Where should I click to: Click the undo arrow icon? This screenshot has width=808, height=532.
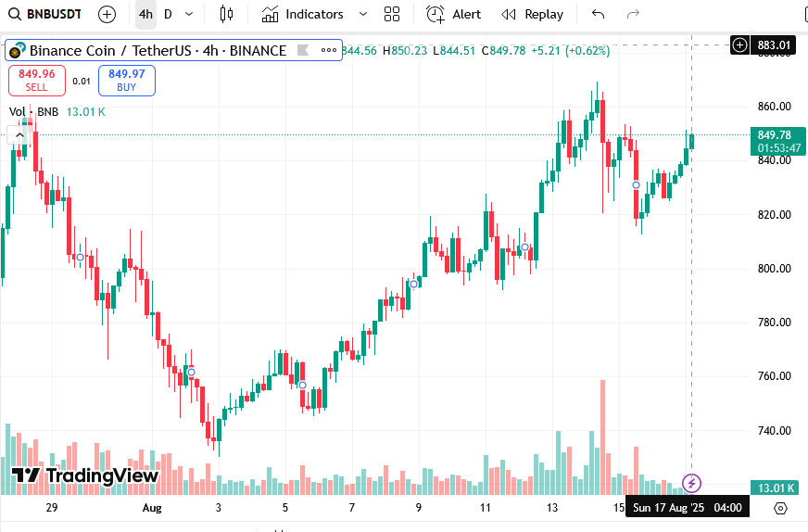(598, 14)
